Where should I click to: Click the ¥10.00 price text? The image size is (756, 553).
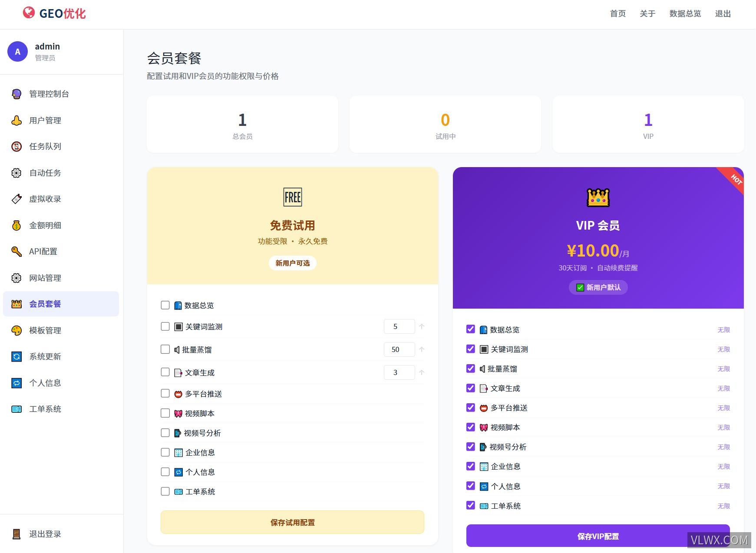pos(593,250)
